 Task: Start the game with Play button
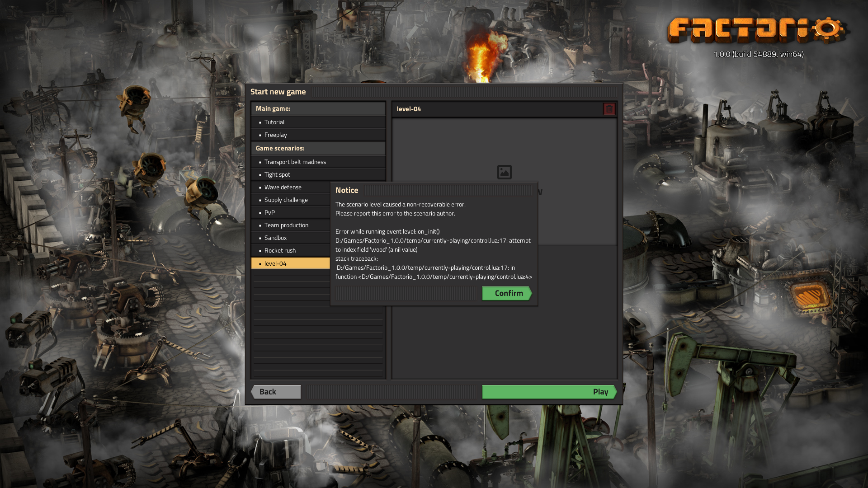pos(549,392)
